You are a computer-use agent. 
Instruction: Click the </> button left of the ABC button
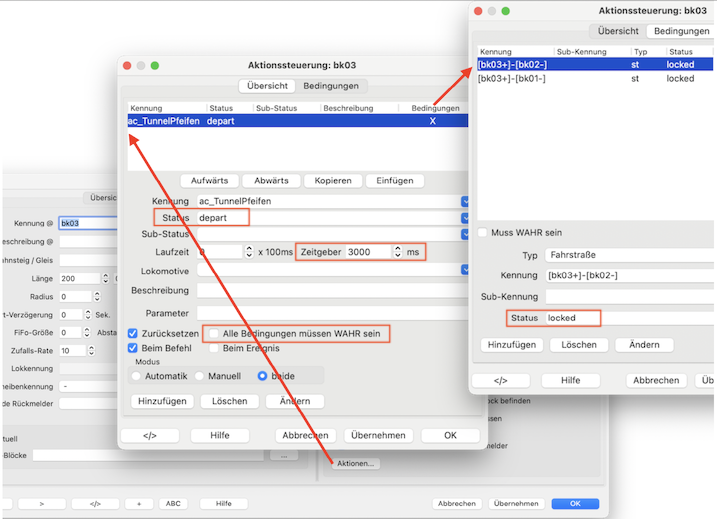pyautogui.click(x=96, y=503)
